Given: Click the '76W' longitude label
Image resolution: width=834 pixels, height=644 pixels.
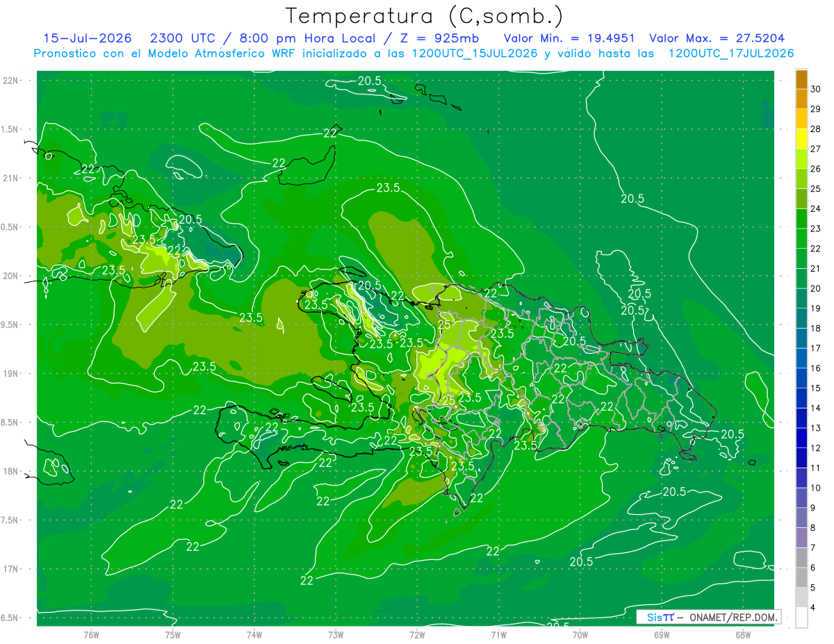Looking at the screenshot, I should click(91, 634).
